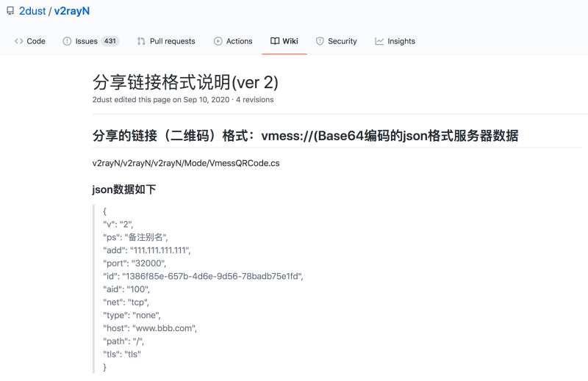Click the "type": "none" line
Viewport: 588px width, 381px height.
tap(132, 316)
